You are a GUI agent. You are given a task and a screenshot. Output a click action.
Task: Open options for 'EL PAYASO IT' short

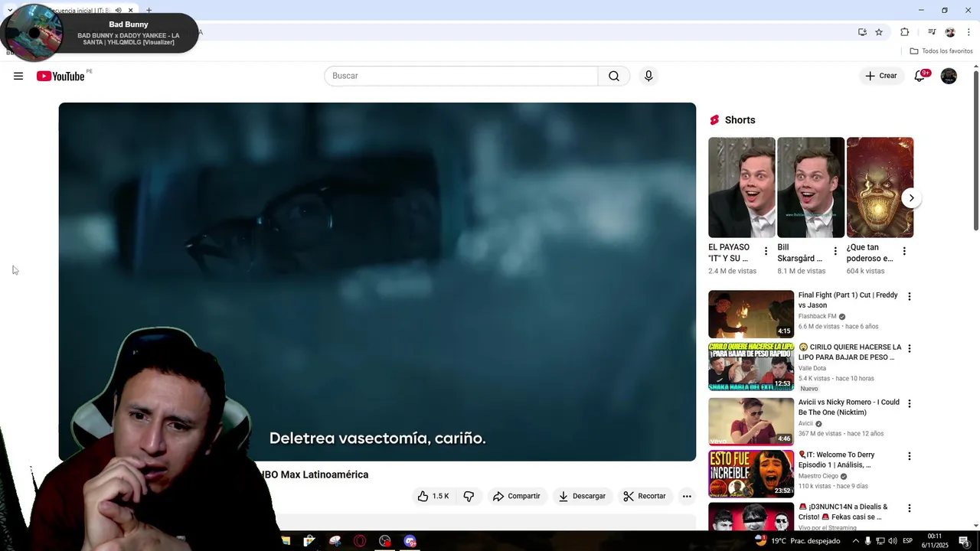point(766,251)
